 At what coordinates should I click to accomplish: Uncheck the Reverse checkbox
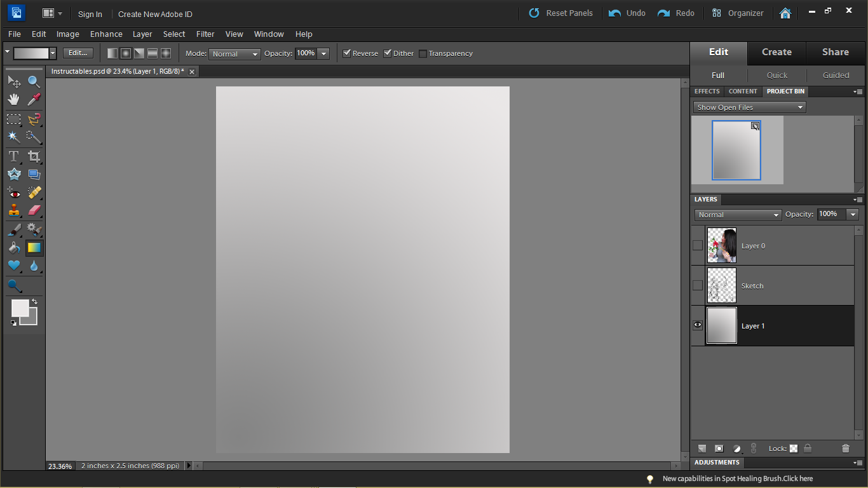coord(347,53)
